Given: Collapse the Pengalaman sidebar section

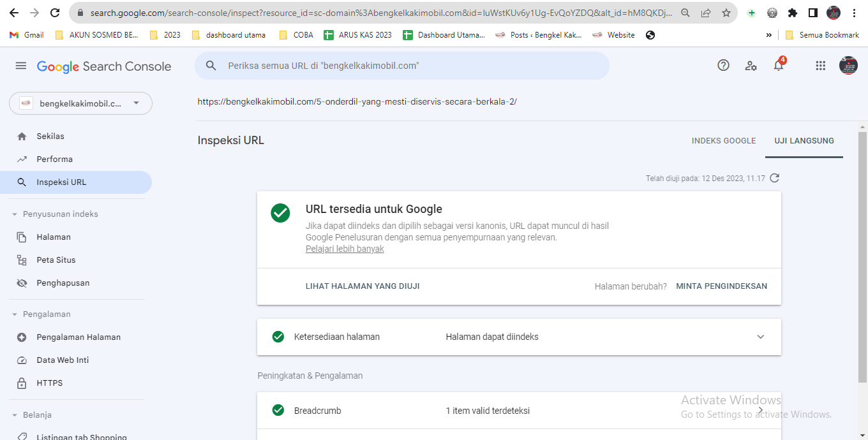Looking at the screenshot, I should 15,314.
